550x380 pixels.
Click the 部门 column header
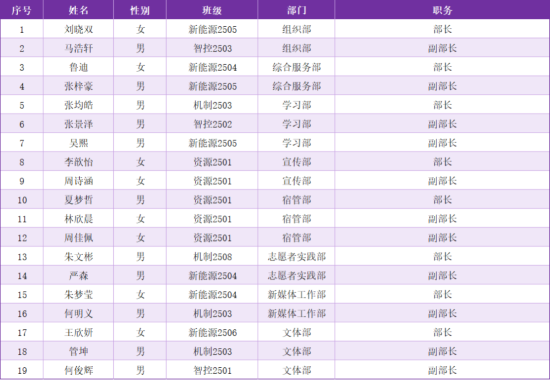[296, 10]
